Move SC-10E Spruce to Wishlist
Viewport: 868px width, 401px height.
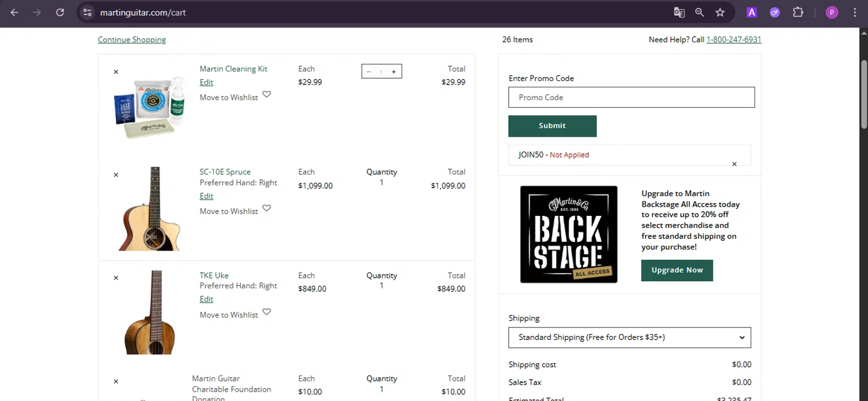(229, 211)
